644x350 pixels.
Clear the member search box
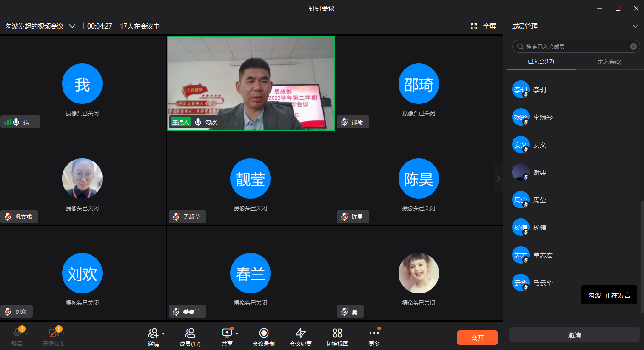(633, 46)
